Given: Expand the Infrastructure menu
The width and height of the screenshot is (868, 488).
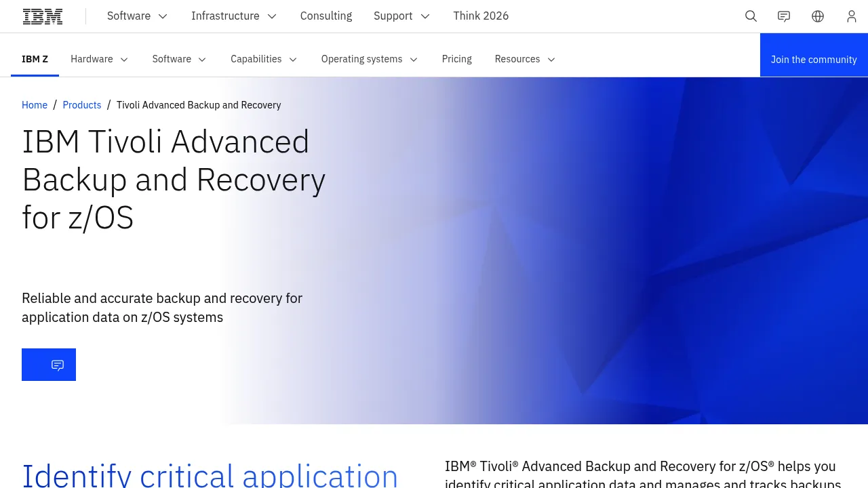Looking at the screenshot, I should point(234,16).
